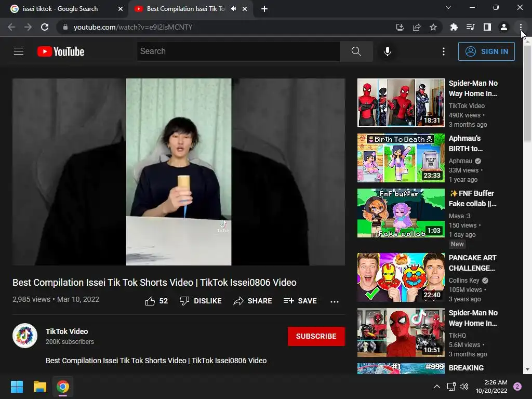This screenshot has width=532, height=399.
Task: Click PANCAKE ART CHALLENGE video title
Action: click(x=472, y=263)
